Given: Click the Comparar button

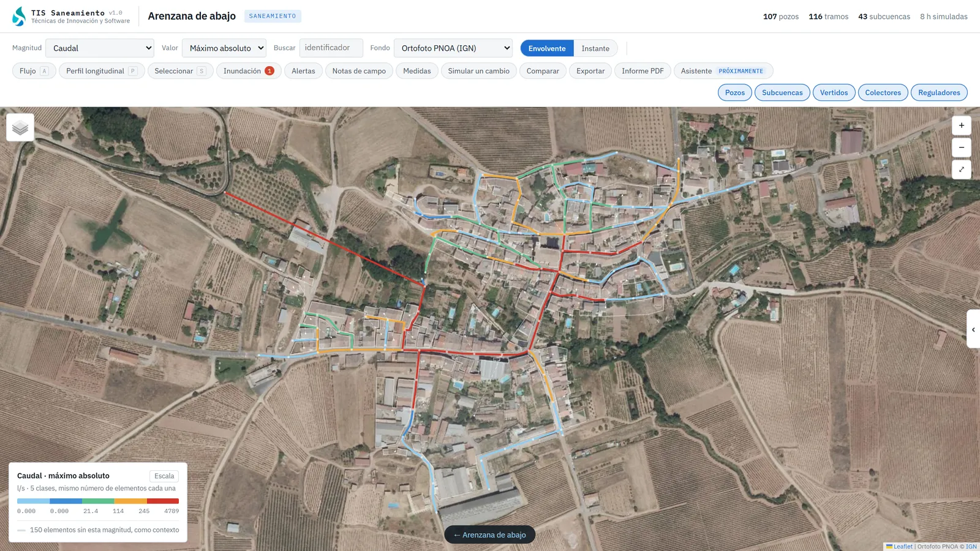Looking at the screenshot, I should (543, 71).
